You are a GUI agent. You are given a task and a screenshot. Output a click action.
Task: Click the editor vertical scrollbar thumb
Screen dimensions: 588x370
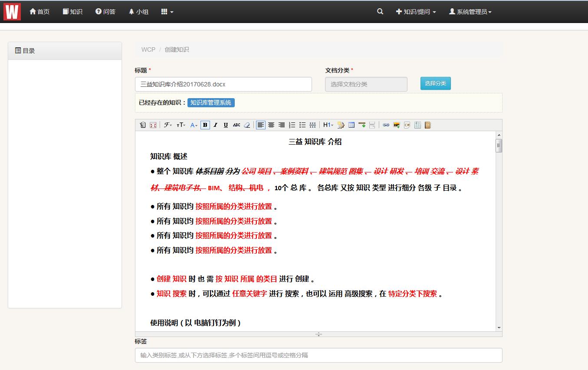coord(499,146)
